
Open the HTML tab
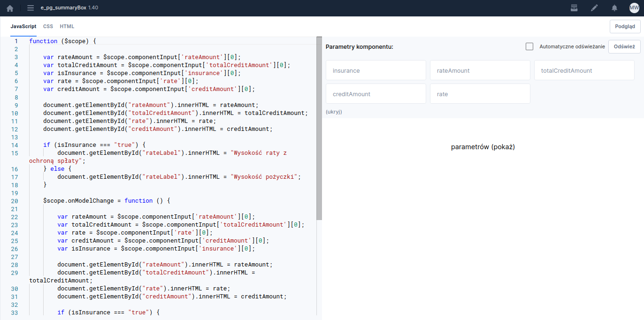click(x=67, y=26)
